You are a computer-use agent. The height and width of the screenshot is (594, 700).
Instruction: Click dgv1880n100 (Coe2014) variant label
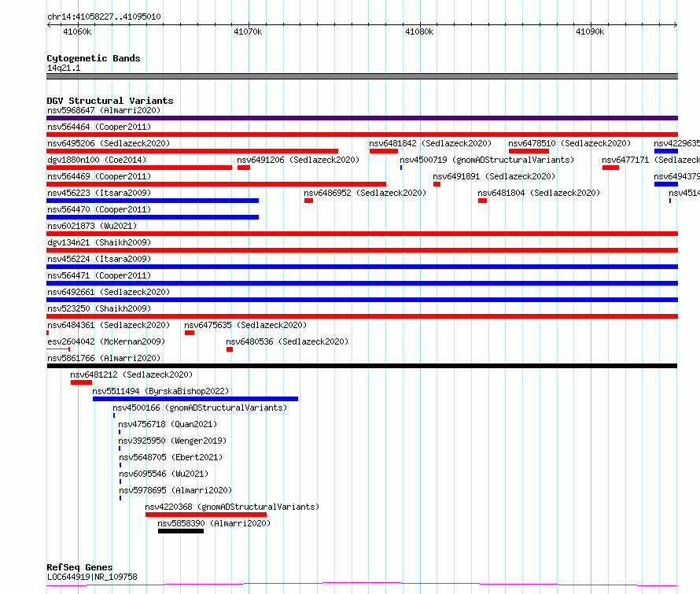[x=97, y=160]
